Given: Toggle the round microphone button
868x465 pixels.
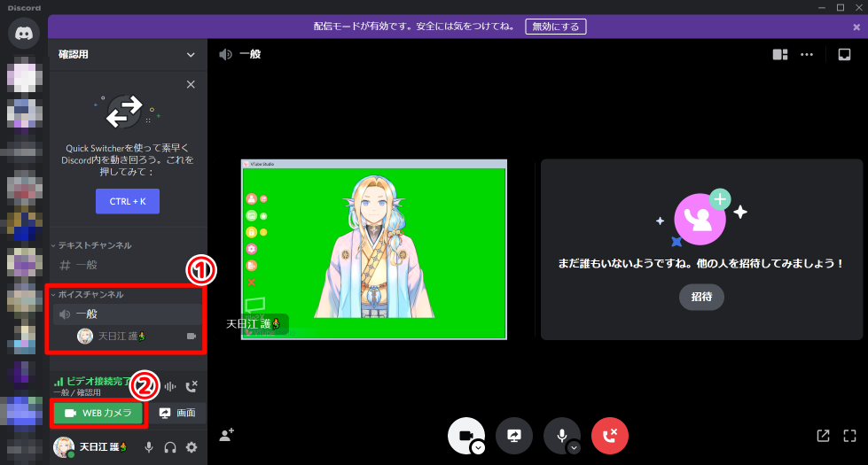Looking at the screenshot, I should [x=562, y=436].
